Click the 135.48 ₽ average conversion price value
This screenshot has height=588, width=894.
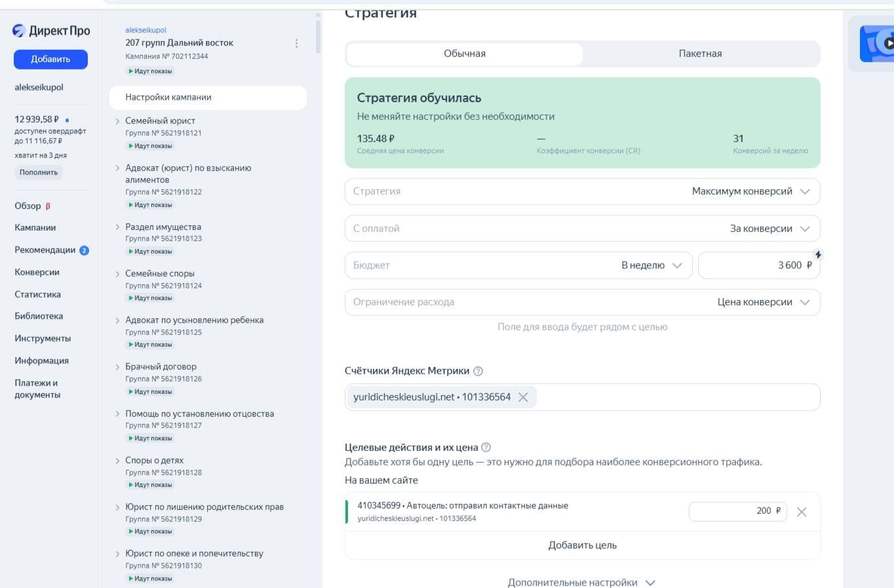[376, 139]
